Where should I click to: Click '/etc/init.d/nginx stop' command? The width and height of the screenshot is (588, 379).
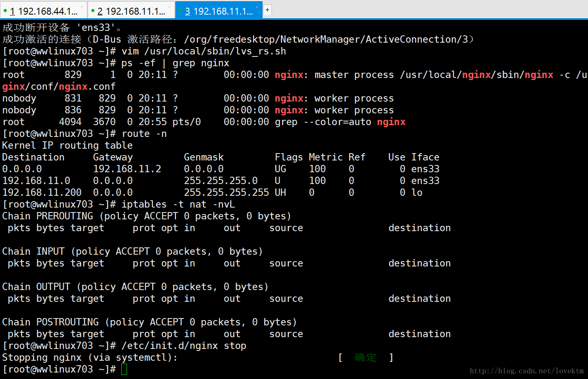pyautogui.click(x=184, y=346)
